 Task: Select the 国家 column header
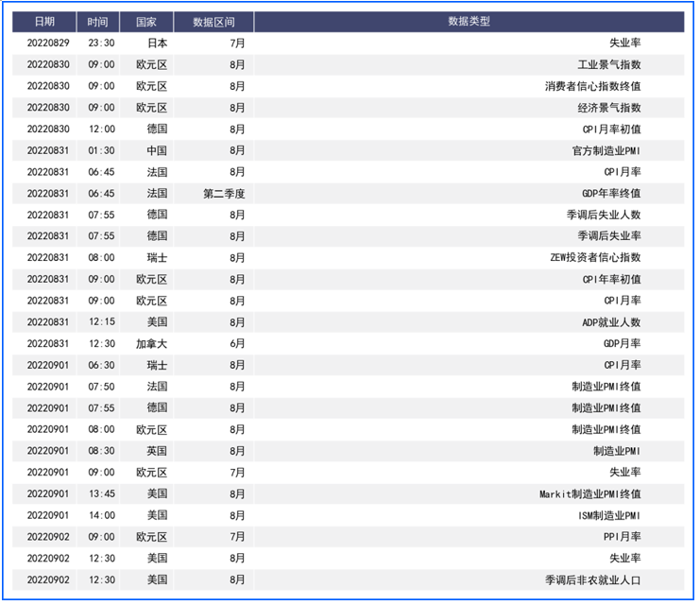(146, 22)
